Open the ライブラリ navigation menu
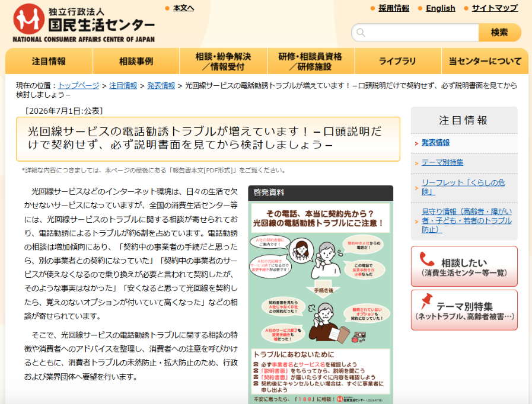The height and width of the screenshot is (404, 532). click(397, 62)
